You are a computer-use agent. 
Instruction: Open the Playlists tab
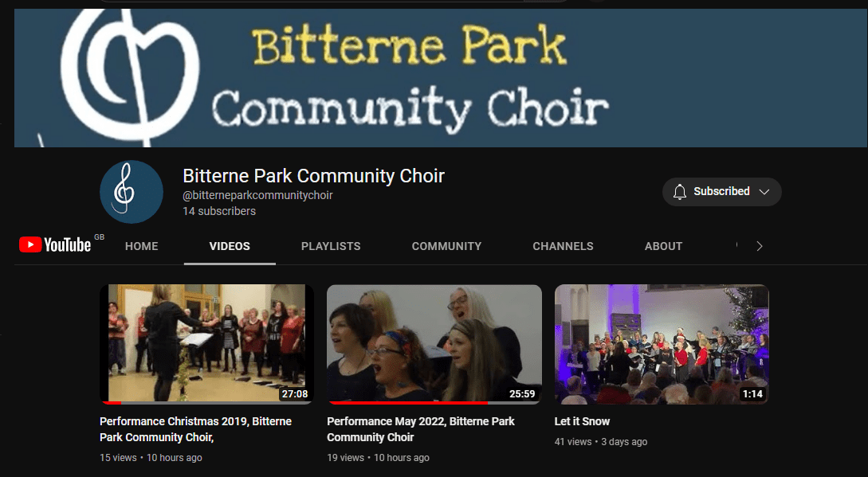point(331,246)
